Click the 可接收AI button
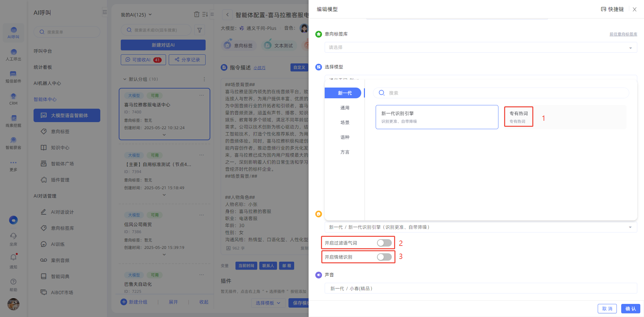The width and height of the screenshot is (644, 317). [143, 60]
